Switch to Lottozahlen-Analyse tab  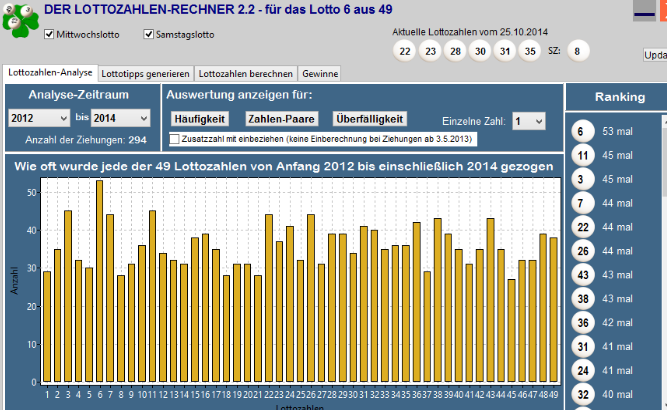(x=50, y=73)
